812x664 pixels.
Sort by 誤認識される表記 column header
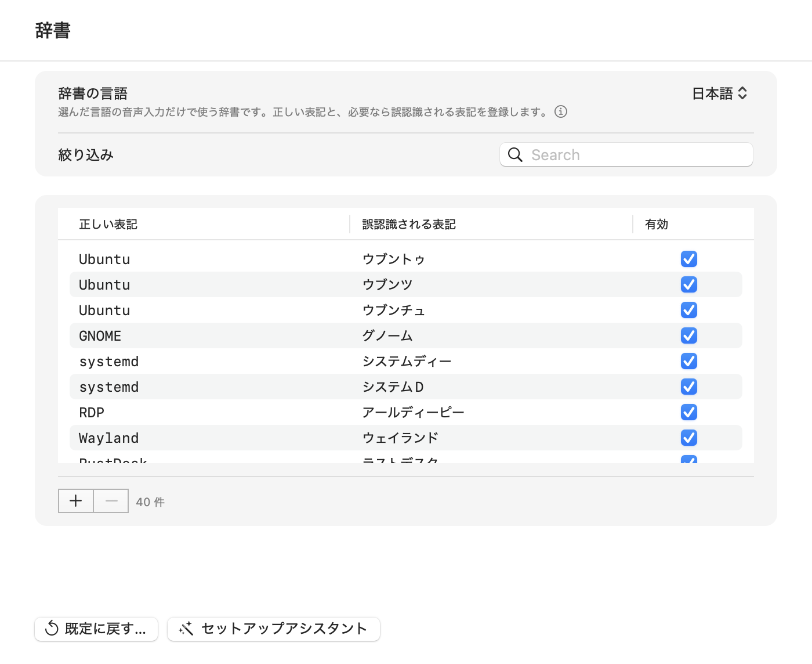point(409,224)
